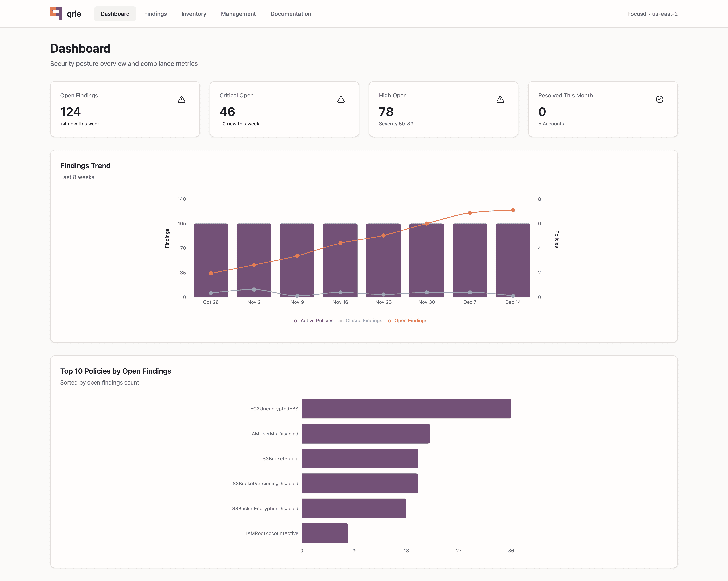The image size is (728, 581).
Task: Open the Management section
Action: pos(238,14)
